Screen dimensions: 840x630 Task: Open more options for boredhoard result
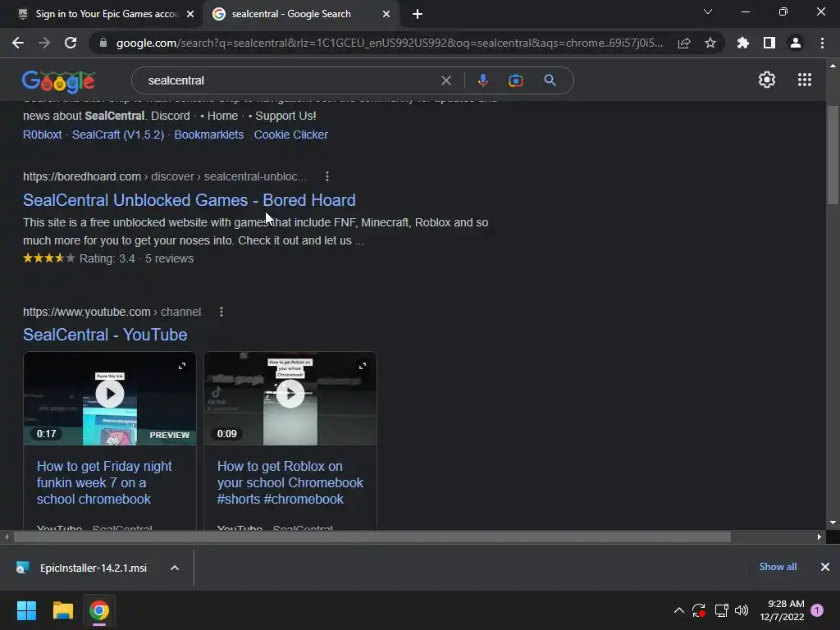pos(327,176)
